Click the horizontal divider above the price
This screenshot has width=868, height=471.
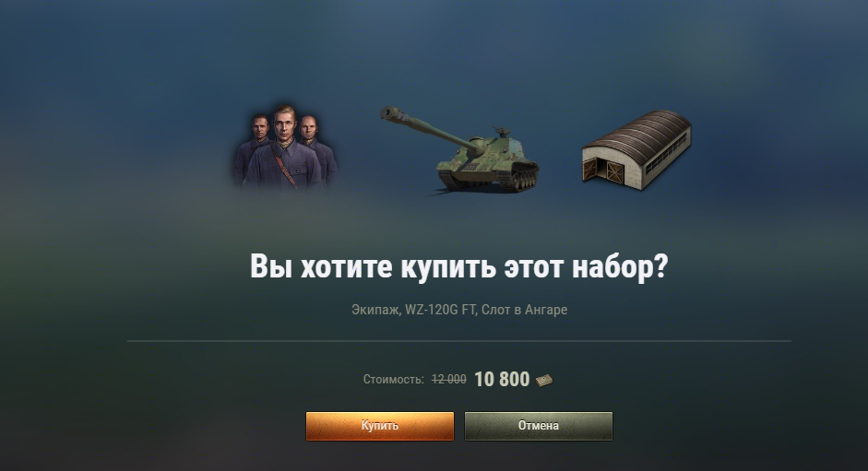[x=459, y=341]
